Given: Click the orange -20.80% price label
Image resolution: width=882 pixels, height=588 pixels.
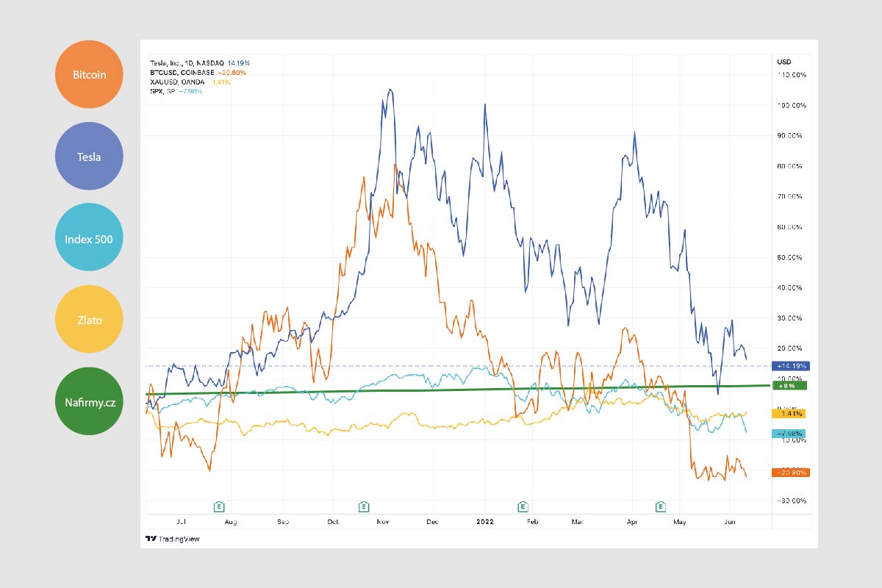Looking at the screenshot, I should coord(790,472).
